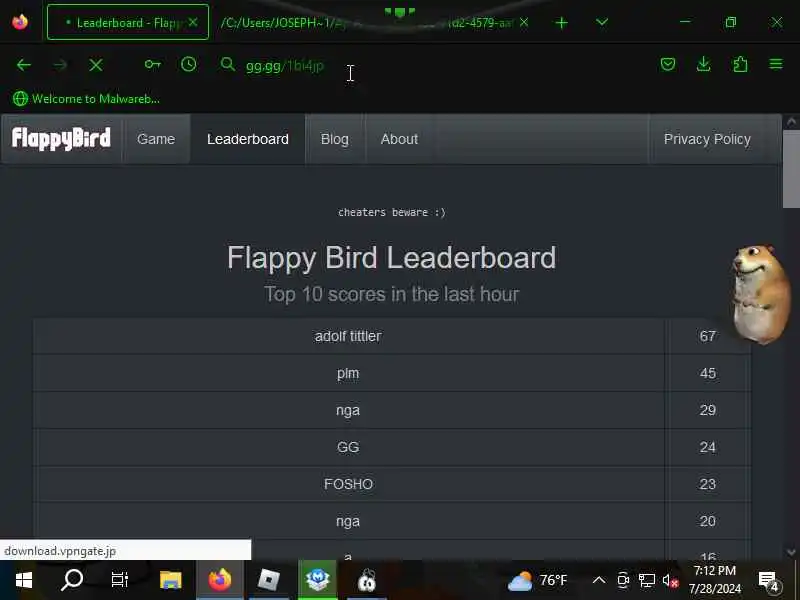Click the score 67 cell

coord(707,336)
